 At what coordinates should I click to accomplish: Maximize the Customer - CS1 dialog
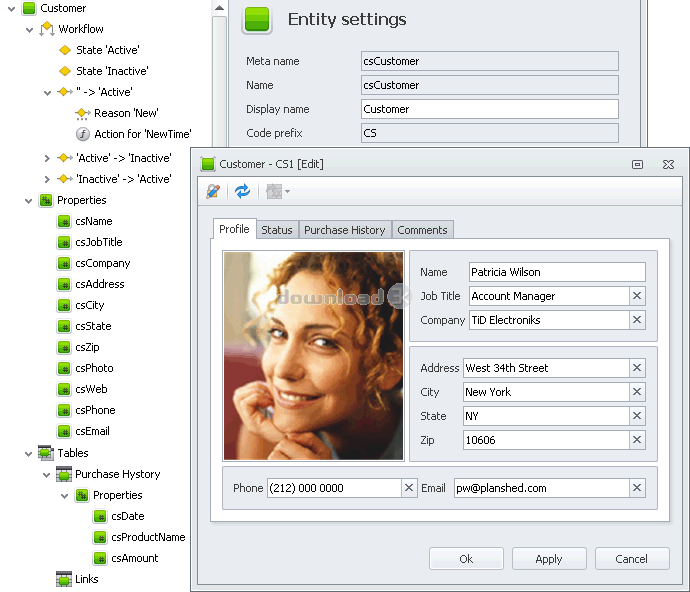click(x=637, y=164)
